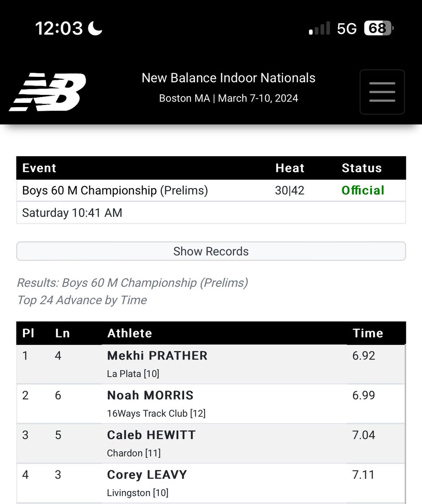
Task: Expand the Show Records section
Action: pos(211,251)
